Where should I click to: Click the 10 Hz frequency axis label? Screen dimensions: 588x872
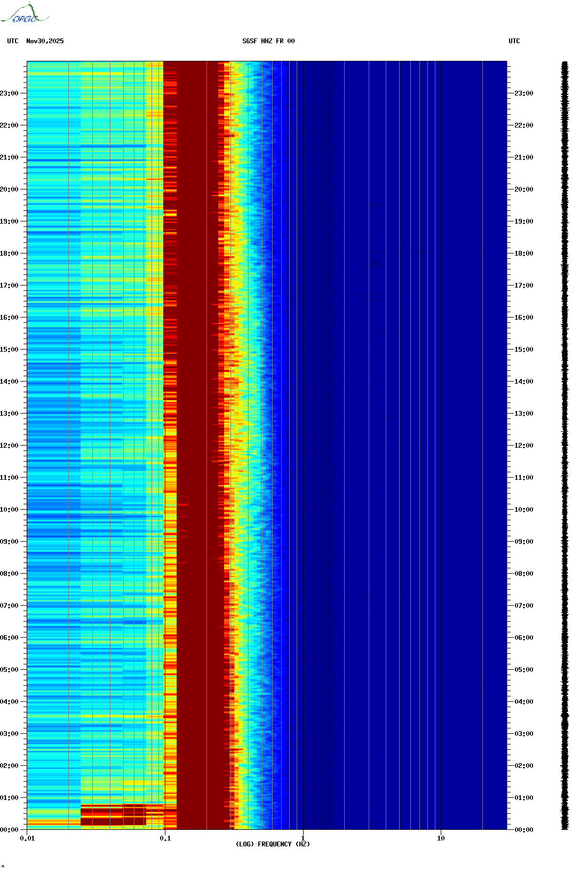click(x=441, y=838)
